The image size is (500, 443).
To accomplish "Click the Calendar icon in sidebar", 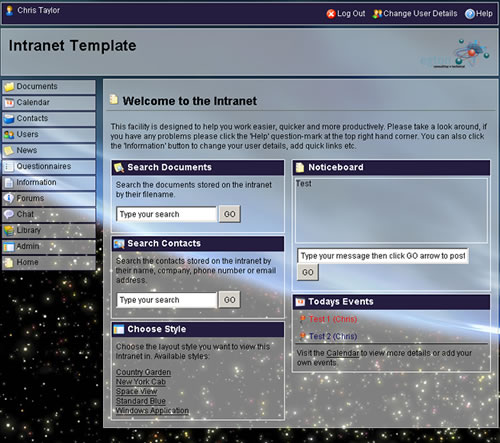I will 9,103.
